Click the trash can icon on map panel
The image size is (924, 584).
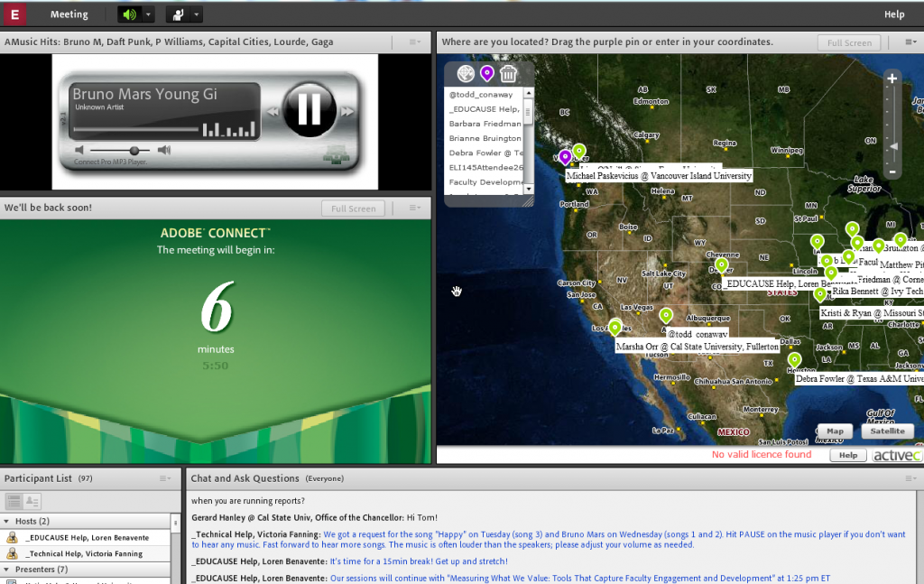pos(508,74)
